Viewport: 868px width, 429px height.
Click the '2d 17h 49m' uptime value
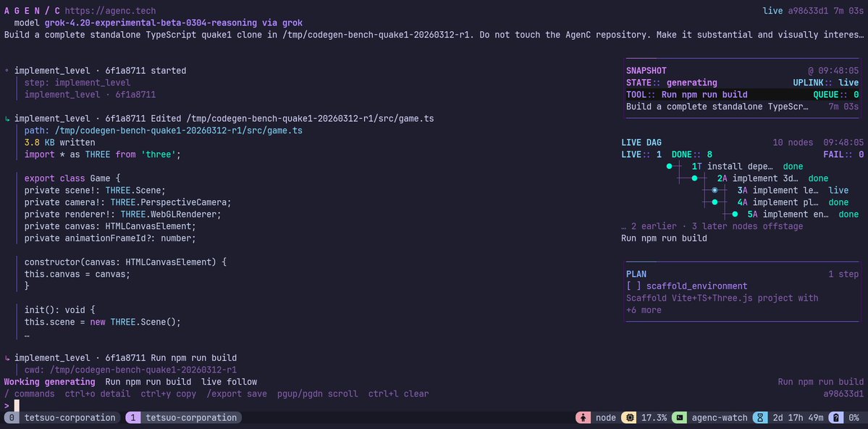[x=799, y=418]
